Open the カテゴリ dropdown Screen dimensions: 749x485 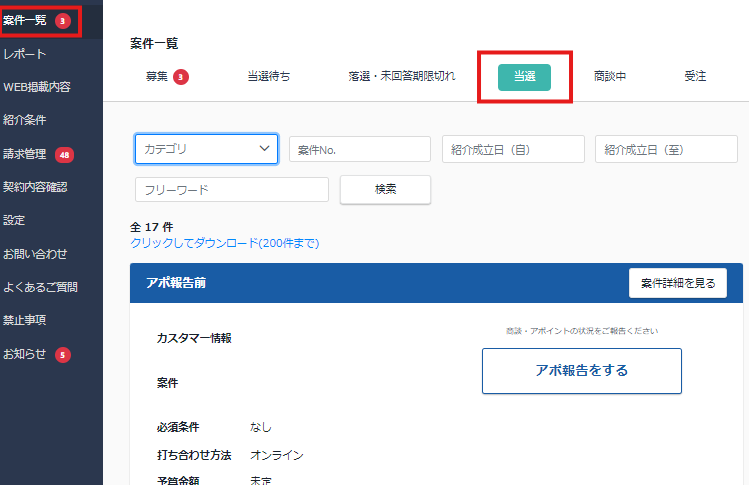(x=206, y=149)
